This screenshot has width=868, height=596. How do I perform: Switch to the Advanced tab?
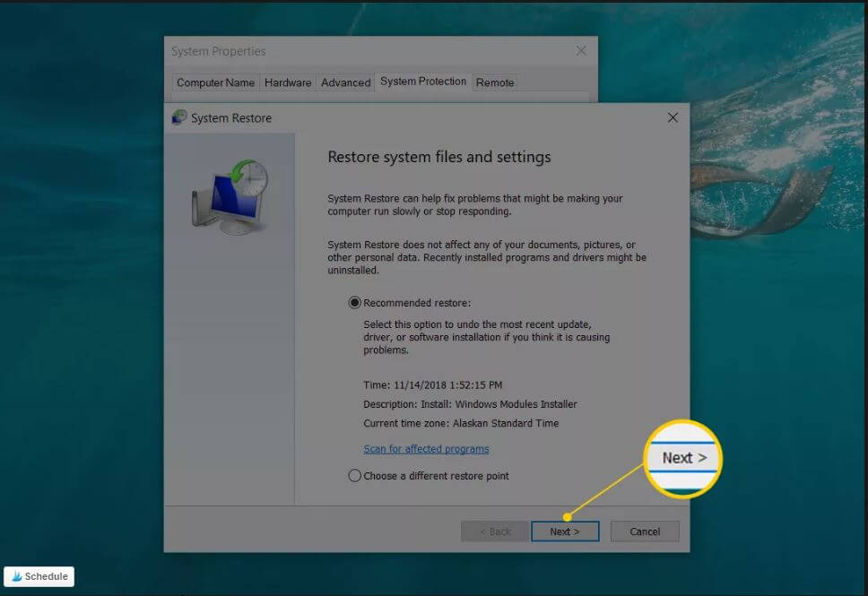(x=345, y=82)
